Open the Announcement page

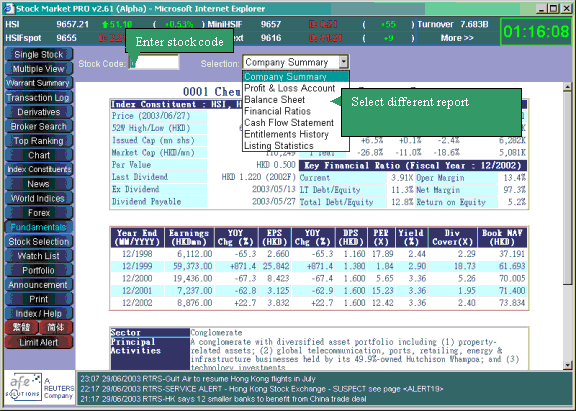point(39,285)
